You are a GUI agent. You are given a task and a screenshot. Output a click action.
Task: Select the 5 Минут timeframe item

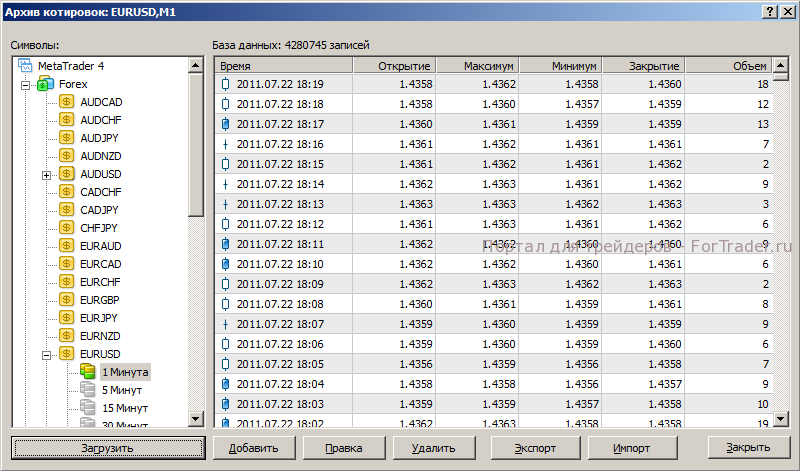(122, 390)
